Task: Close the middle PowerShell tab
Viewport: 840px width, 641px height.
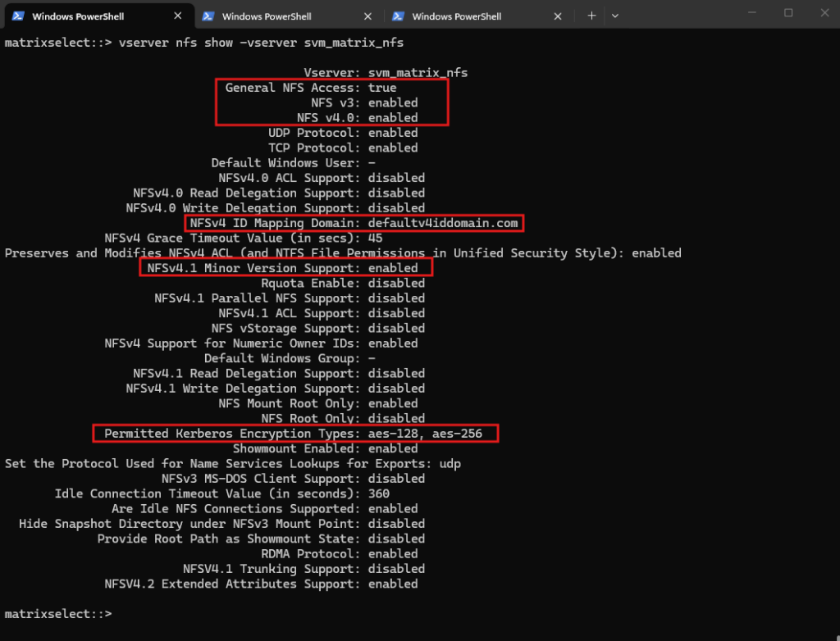Action: [368, 16]
